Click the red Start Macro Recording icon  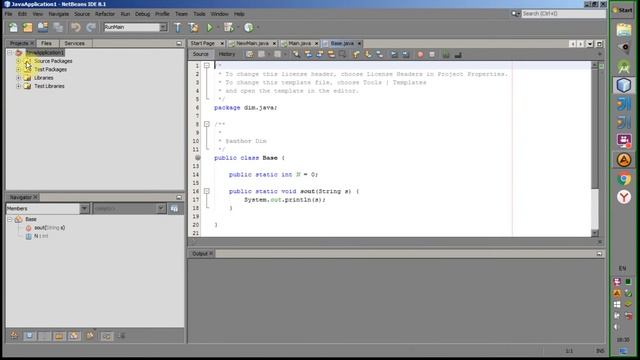[420, 54]
